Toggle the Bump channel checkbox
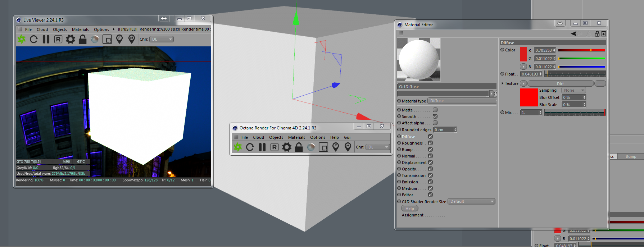This screenshot has width=644, height=247. click(x=430, y=149)
